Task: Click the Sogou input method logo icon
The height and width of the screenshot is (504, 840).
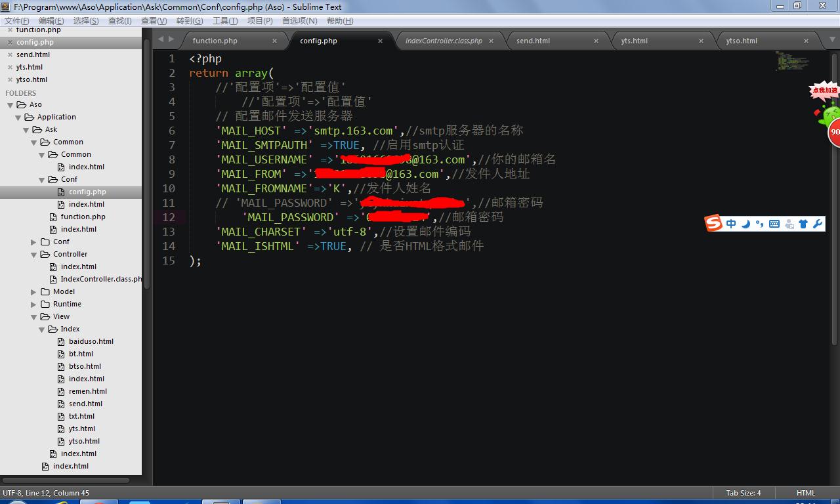Action: [713, 223]
